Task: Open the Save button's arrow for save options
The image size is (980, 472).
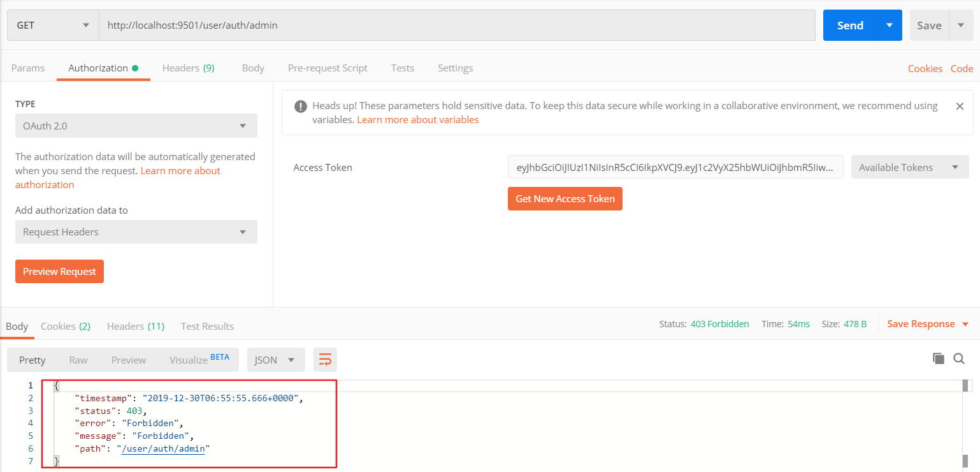Action: pos(961,25)
